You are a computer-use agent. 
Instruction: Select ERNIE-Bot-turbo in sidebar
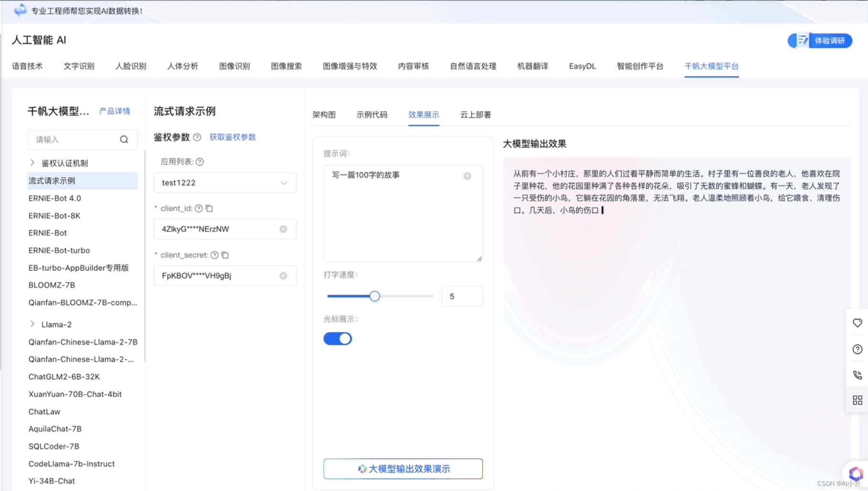pos(59,251)
